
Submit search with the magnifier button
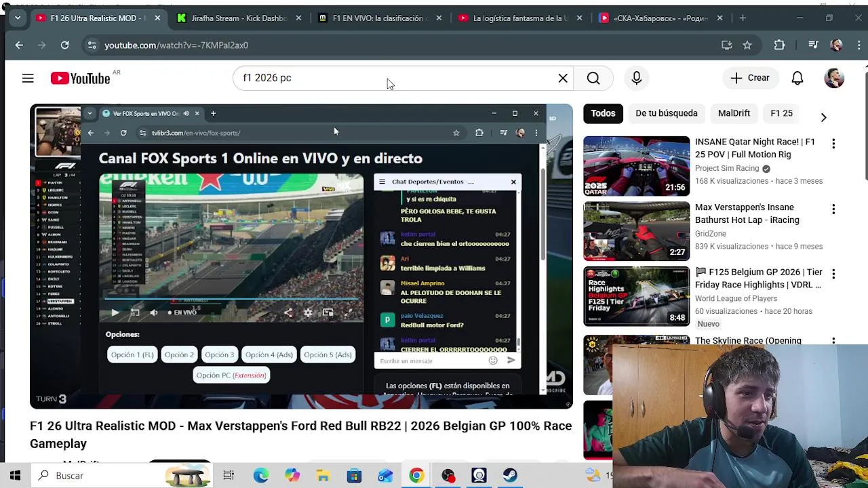coord(593,78)
